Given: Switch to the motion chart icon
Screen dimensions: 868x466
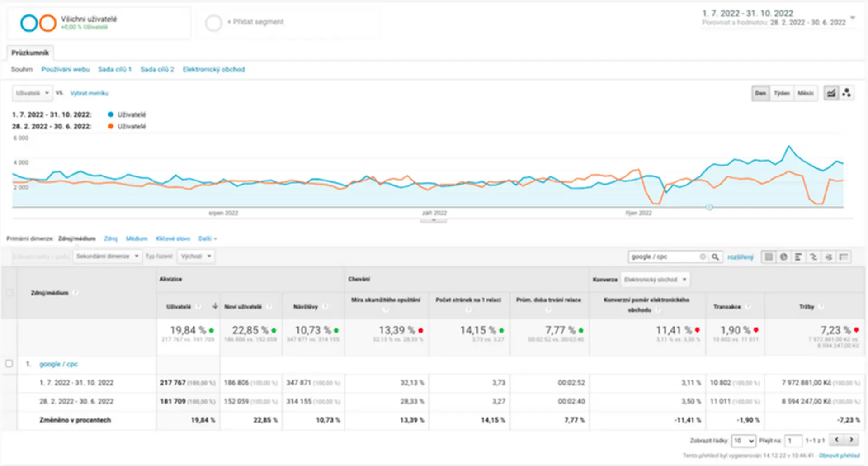Looking at the screenshot, I should (847, 93).
